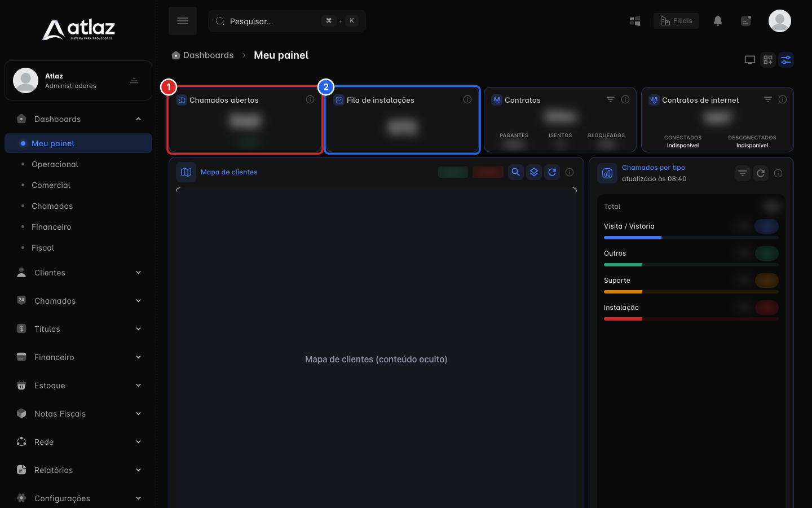Viewport: 812px width, 508px height.
Task: Open filter on Contratos de internet card
Action: pyautogui.click(x=768, y=99)
